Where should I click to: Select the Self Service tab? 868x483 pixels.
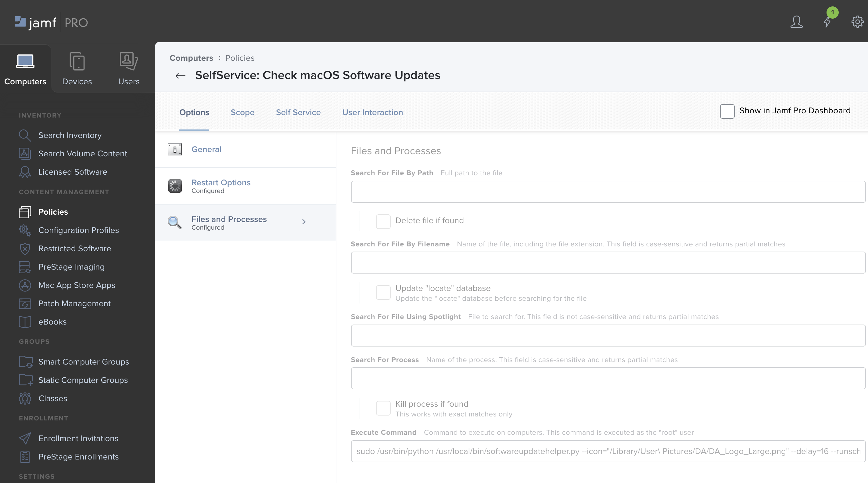pyautogui.click(x=298, y=112)
